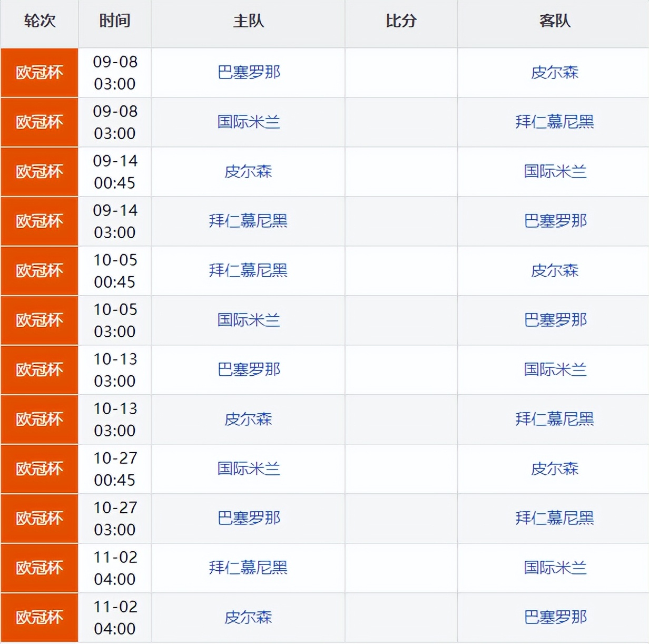The image size is (649, 644).
Task: Open home team 拜仁慕尼黑 in 11-02 match
Action: point(248,568)
